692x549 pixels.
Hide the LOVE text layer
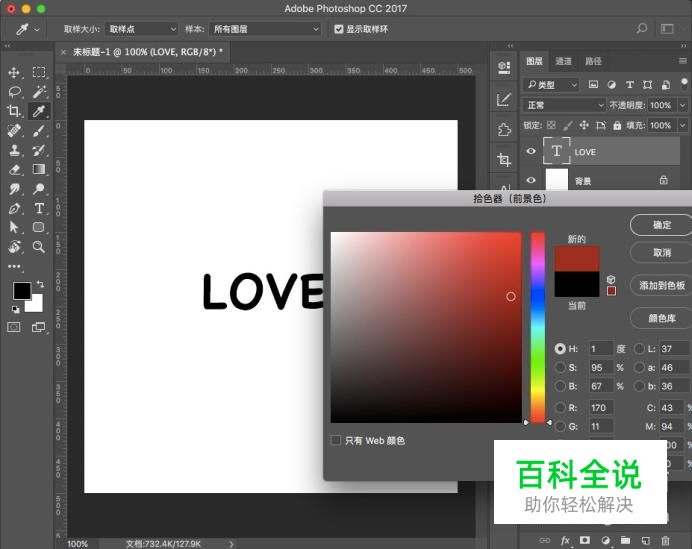pyautogui.click(x=531, y=152)
